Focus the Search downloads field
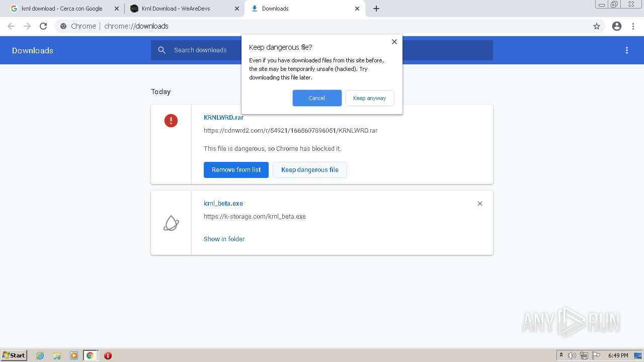This screenshot has width=644, height=362. 322,50
